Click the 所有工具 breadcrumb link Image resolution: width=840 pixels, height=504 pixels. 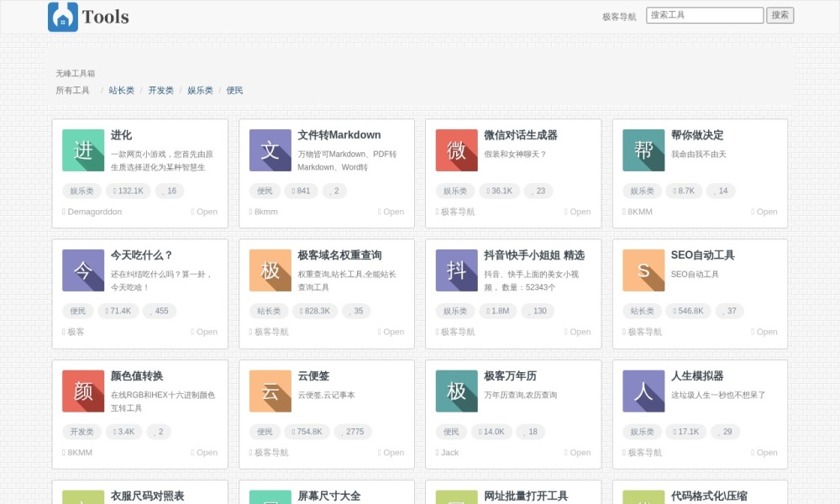[73, 90]
